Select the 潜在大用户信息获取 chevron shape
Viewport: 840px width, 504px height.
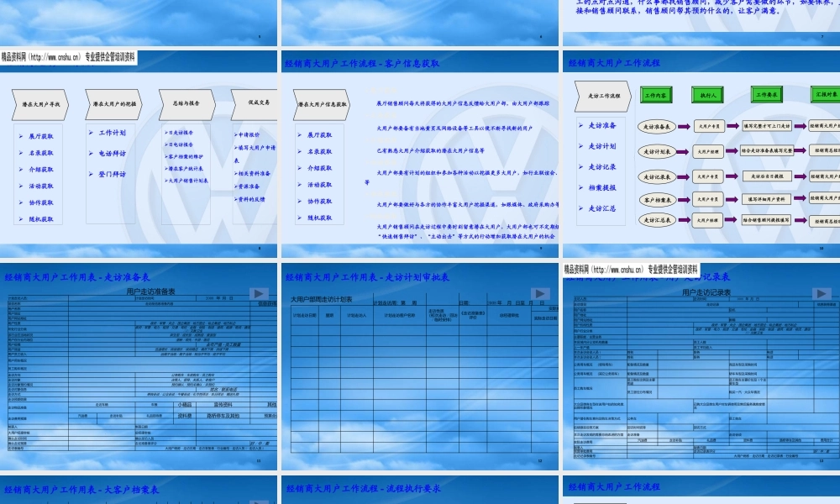322,104
